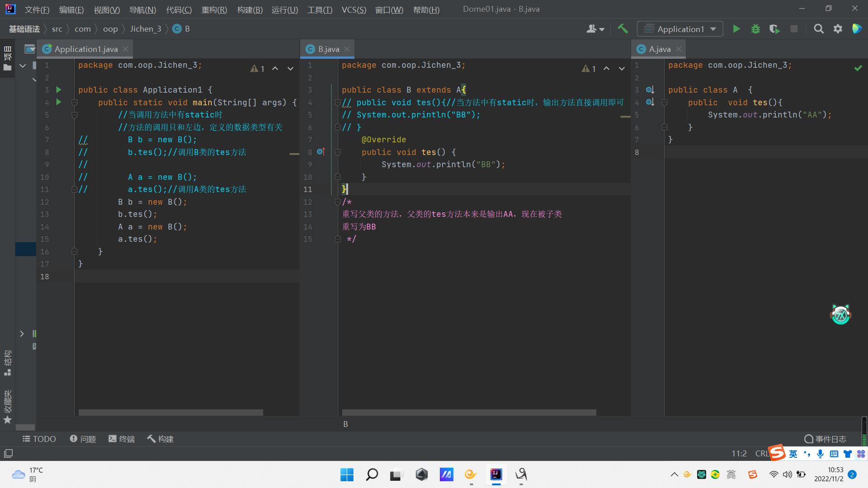The height and width of the screenshot is (488, 868).
Task: Open Search Everywhere magnifier icon
Action: tap(818, 29)
